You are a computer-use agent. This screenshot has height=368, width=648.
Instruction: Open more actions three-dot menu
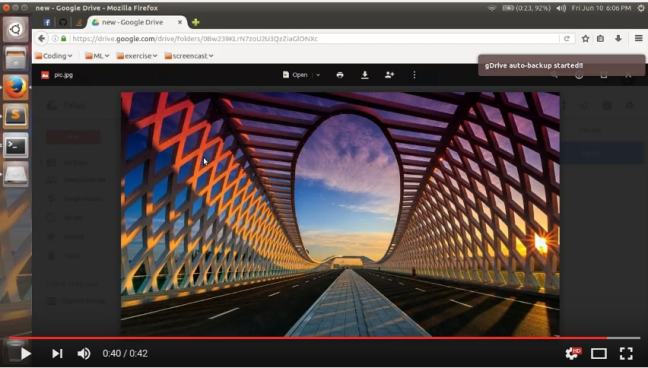pos(414,75)
